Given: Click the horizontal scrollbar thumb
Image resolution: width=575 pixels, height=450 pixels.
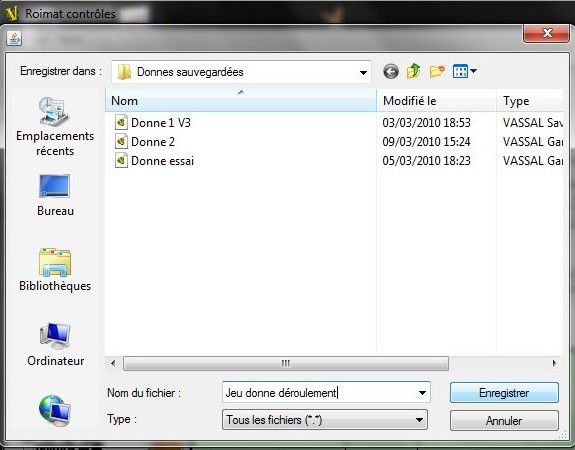Looking at the screenshot, I should (286, 363).
